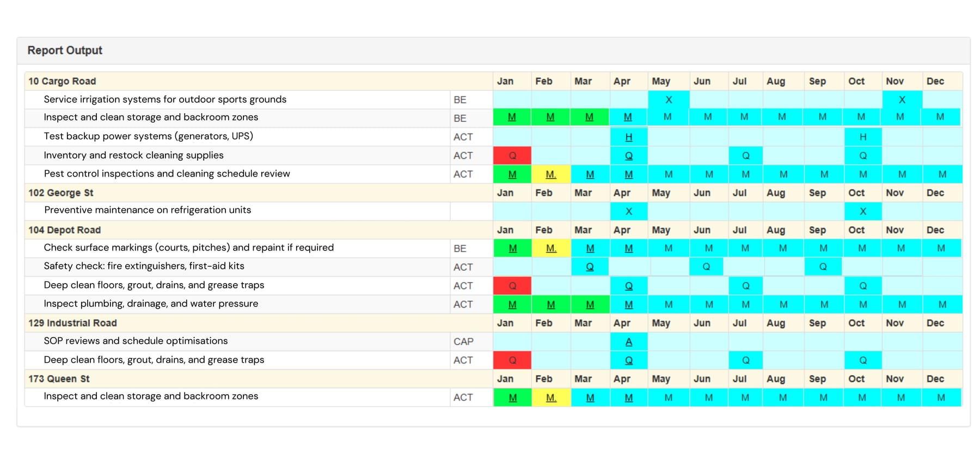980x454 pixels.
Task: Click 'Service irrigation systems for outdoor sports grounds'
Action: (x=165, y=100)
